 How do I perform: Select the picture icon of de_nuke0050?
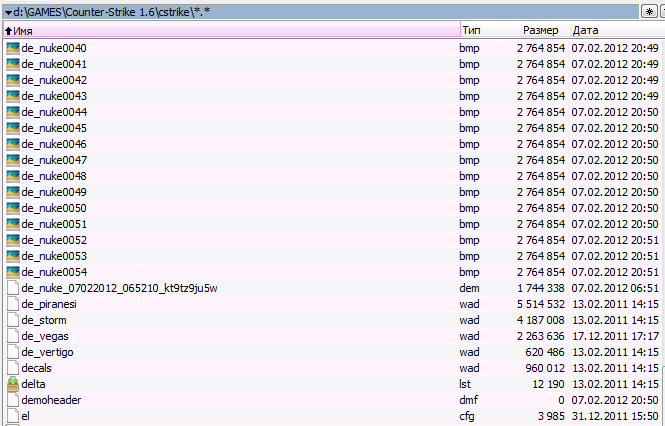[x=13, y=208]
